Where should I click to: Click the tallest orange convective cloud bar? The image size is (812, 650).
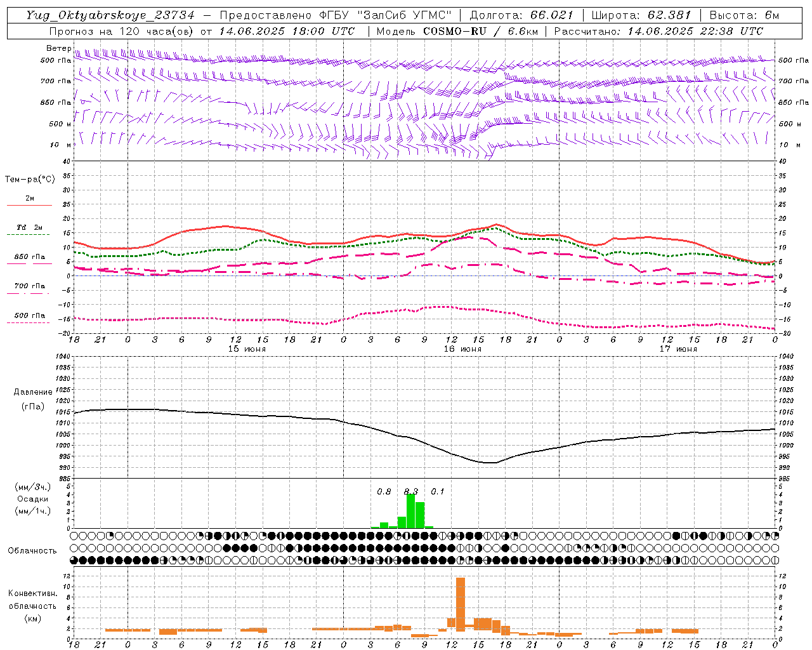pos(461,603)
